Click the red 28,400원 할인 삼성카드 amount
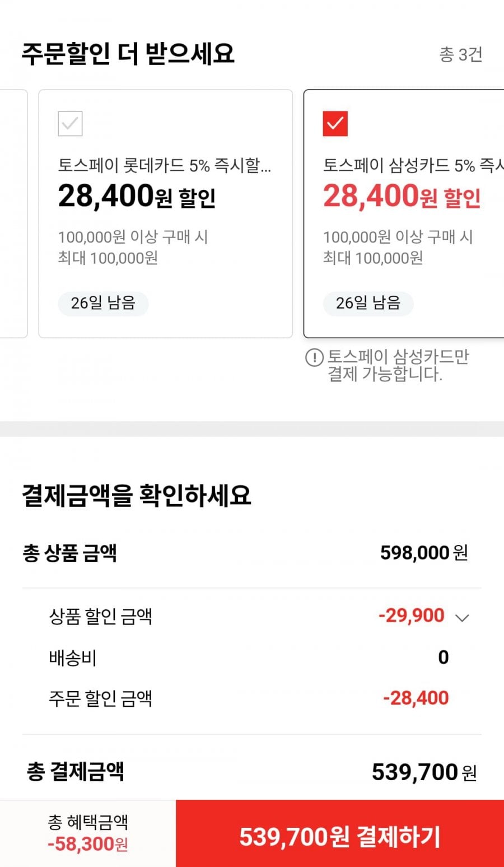The image size is (504, 867). click(402, 197)
